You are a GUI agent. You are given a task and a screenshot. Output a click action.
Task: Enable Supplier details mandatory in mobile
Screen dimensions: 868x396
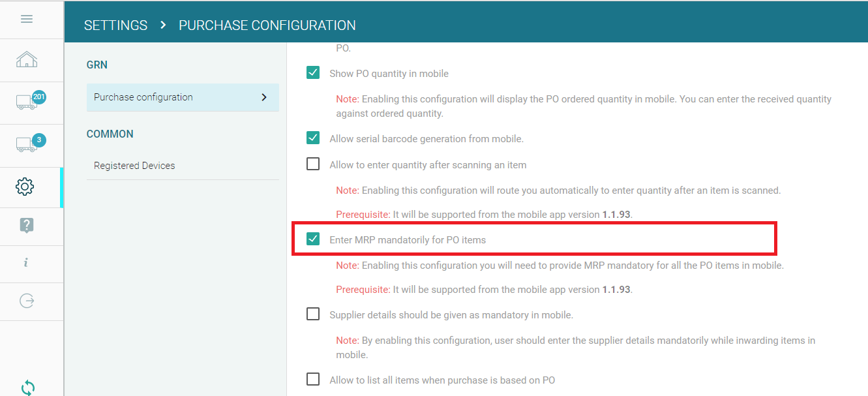pyautogui.click(x=313, y=314)
